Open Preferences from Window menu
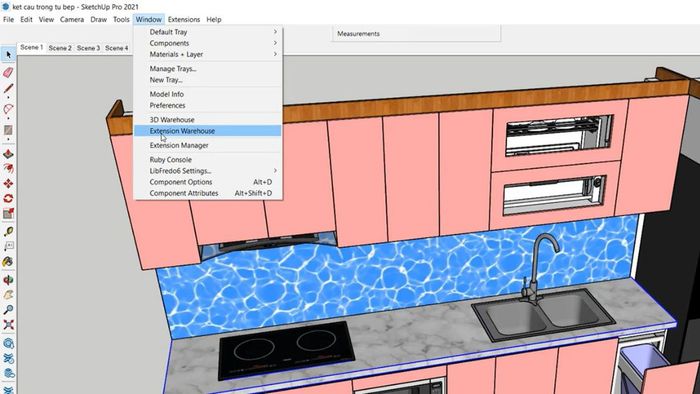This screenshot has height=394, width=700. [x=208, y=105]
